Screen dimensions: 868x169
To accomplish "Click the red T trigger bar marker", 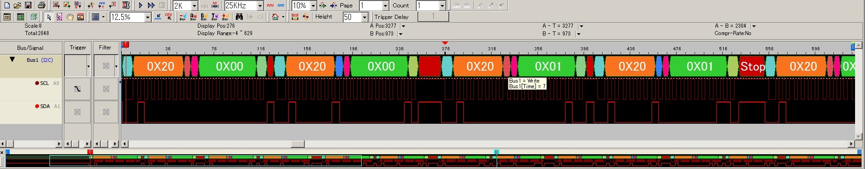I will [125, 45].
